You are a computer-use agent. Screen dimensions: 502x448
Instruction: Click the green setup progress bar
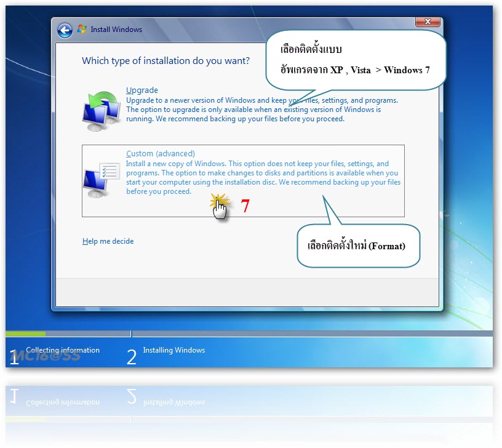[26, 334]
